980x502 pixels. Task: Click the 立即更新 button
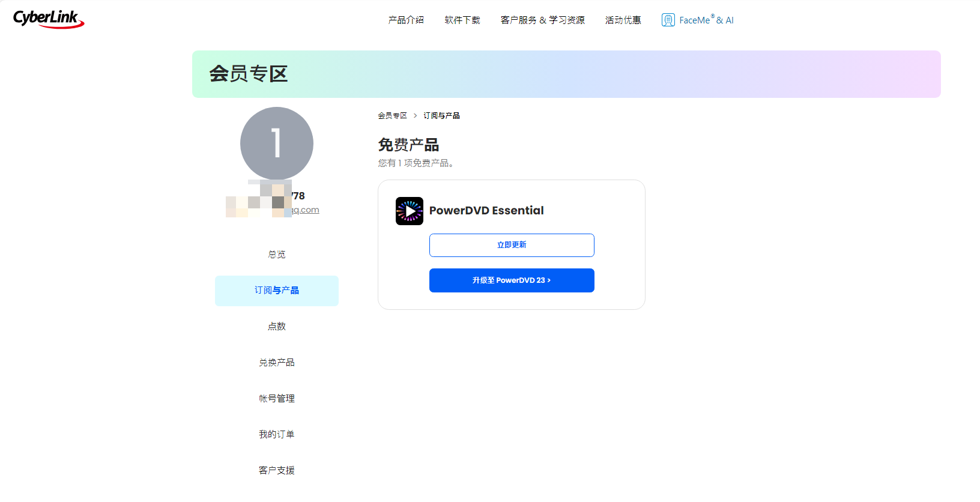[x=512, y=245]
